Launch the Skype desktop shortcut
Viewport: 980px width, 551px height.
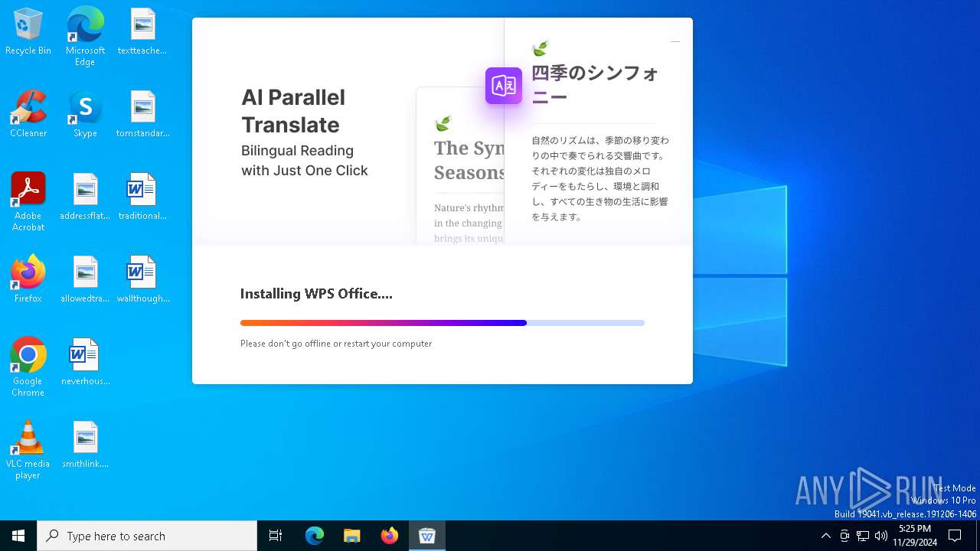coord(85,114)
